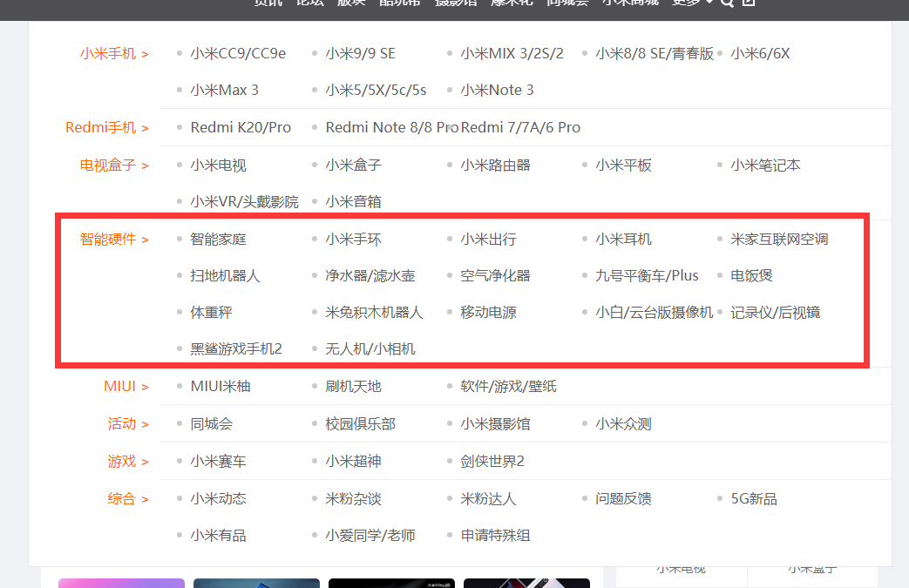The height and width of the screenshot is (588, 909).
Task: Open 问题反馈 board
Action: click(x=624, y=499)
